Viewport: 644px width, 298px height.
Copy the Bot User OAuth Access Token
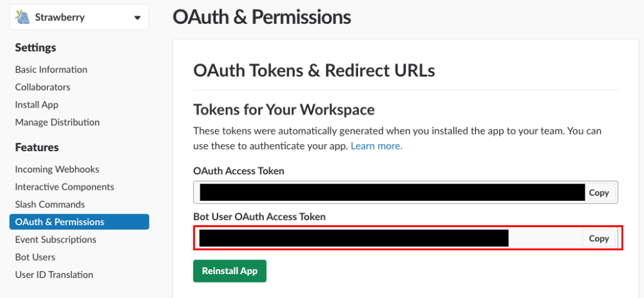pos(599,238)
